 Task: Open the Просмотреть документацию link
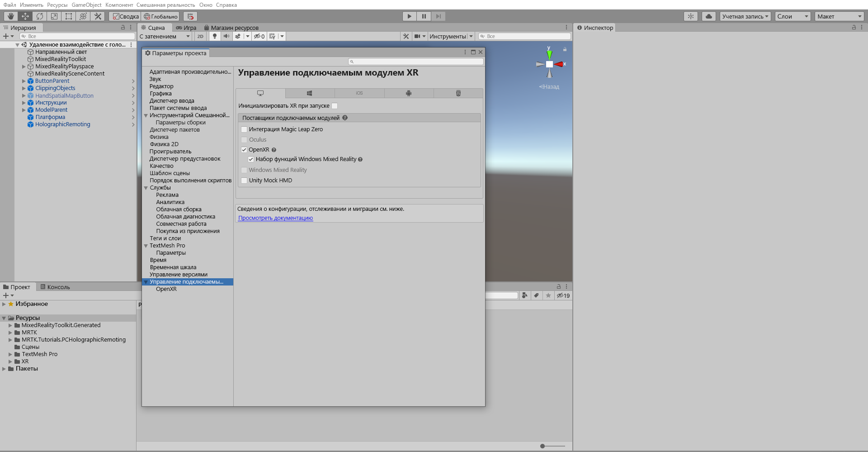pos(275,218)
